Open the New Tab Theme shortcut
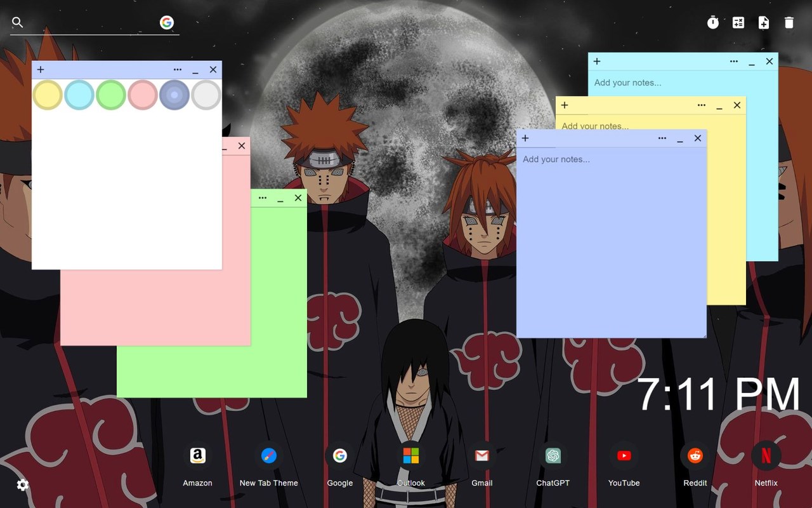The width and height of the screenshot is (812, 508). [268, 456]
